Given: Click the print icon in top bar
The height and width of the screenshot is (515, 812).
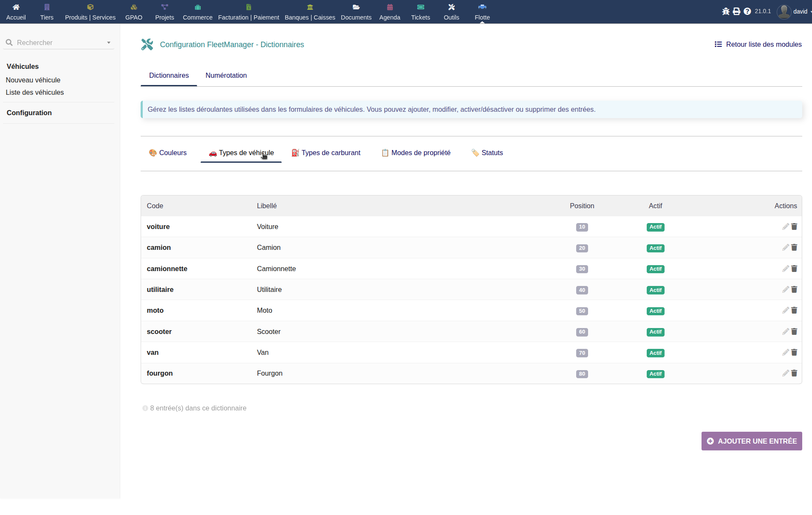Looking at the screenshot, I should (736, 11).
